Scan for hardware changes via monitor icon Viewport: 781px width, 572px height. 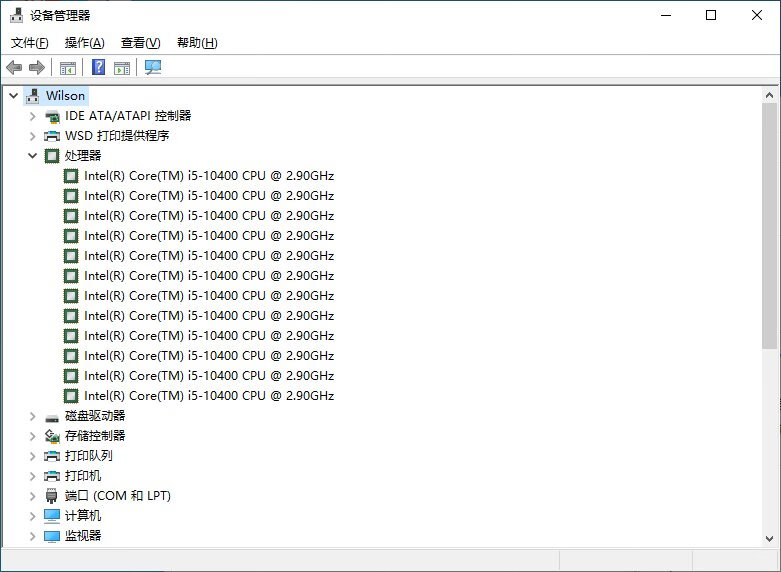(153, 67)
